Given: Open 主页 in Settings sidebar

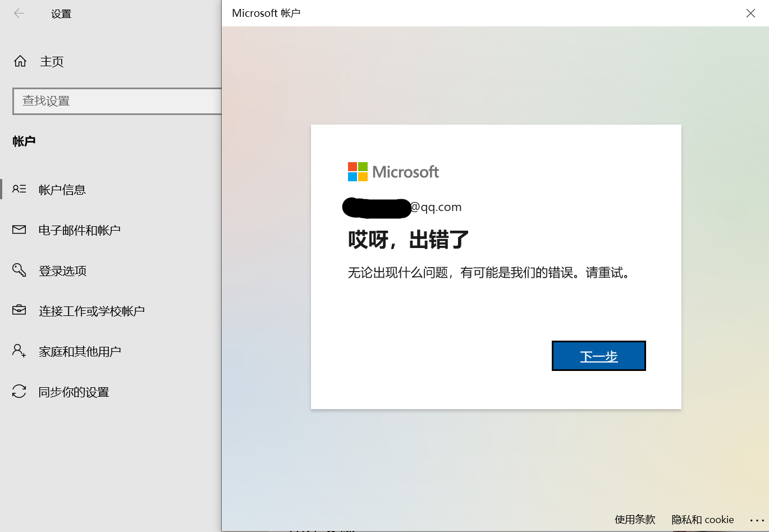Looking at the screenshot, I should point(52,61).
